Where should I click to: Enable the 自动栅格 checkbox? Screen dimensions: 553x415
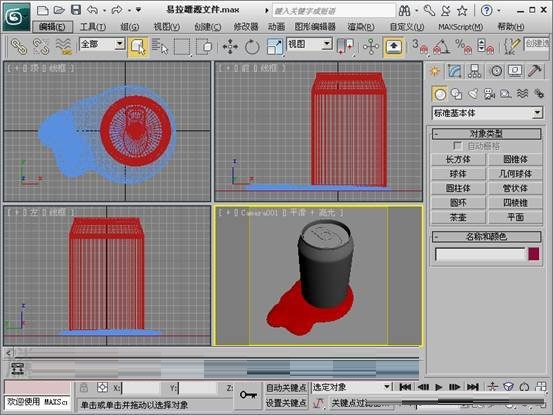pyautogui.click(x=457, y=146)
